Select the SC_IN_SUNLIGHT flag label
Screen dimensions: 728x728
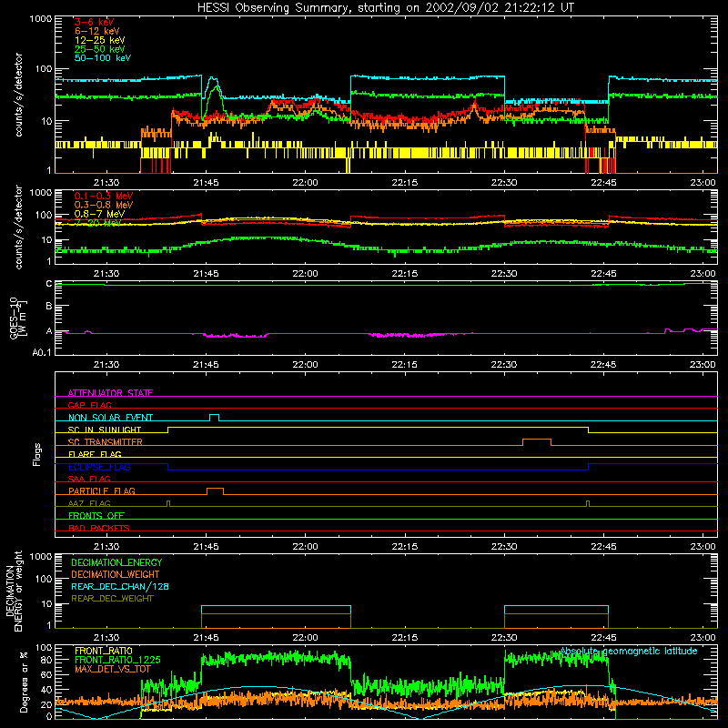pos(105,430)
